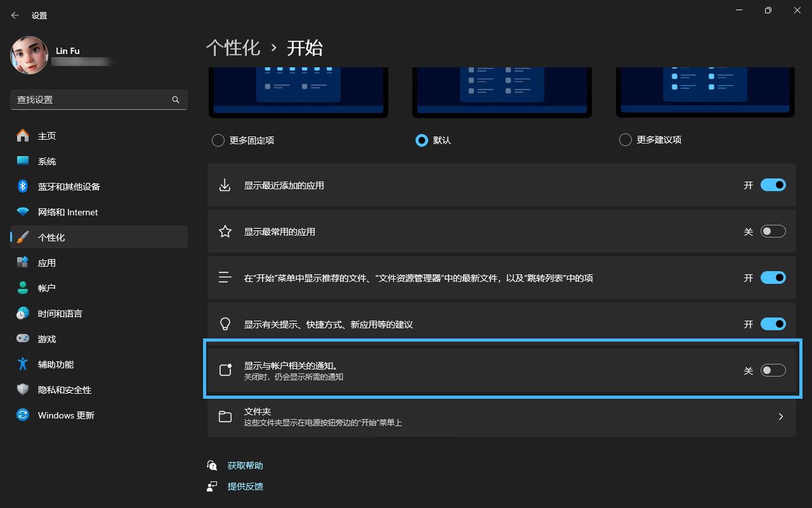Go to 时间和语言 settings
This screenshot has height=508, width=812.
(99, 314)
